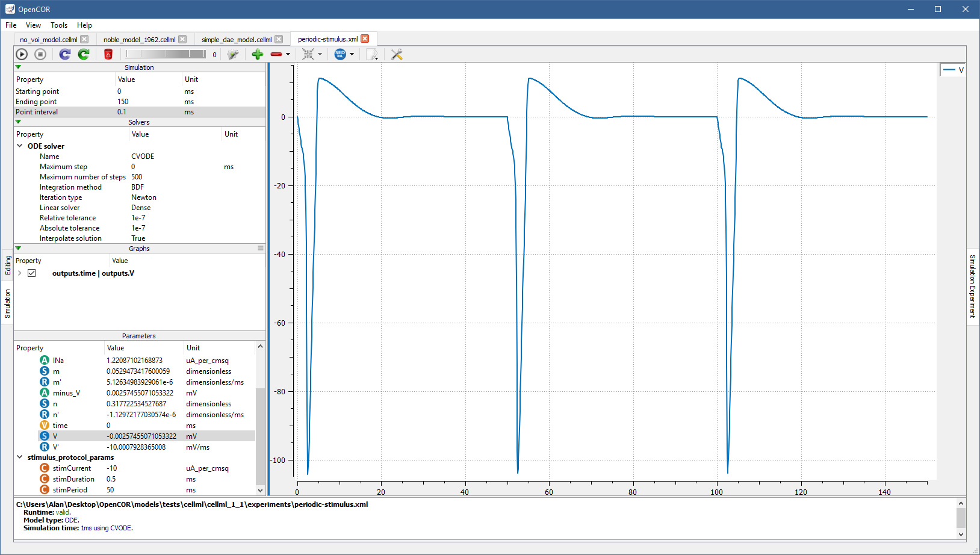The image size is (980, 555).
Task: Close the periodic-stimulus.xml tab
Action: 365,39
